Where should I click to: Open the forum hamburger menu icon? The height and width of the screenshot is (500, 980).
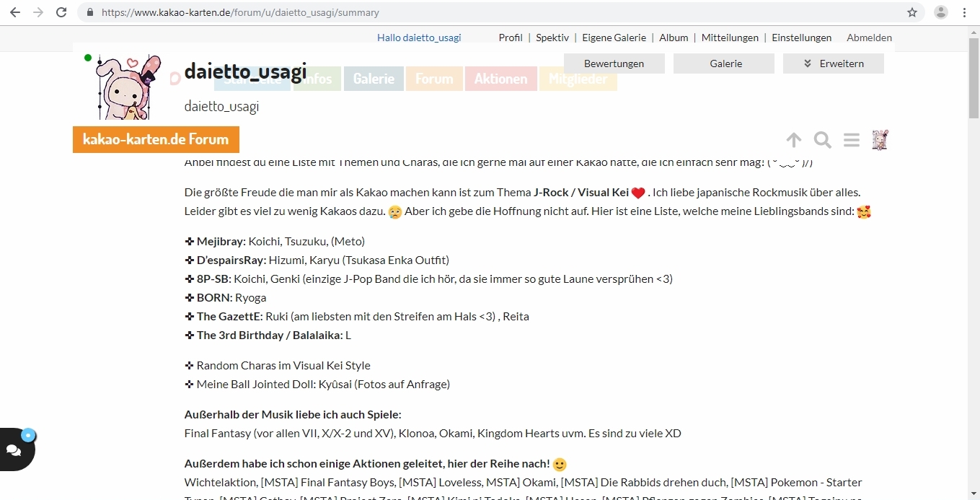[x=852, y=140]
